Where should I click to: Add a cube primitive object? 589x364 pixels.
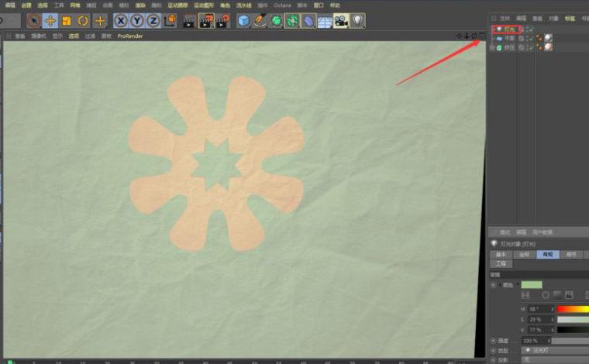pos(243,21)
